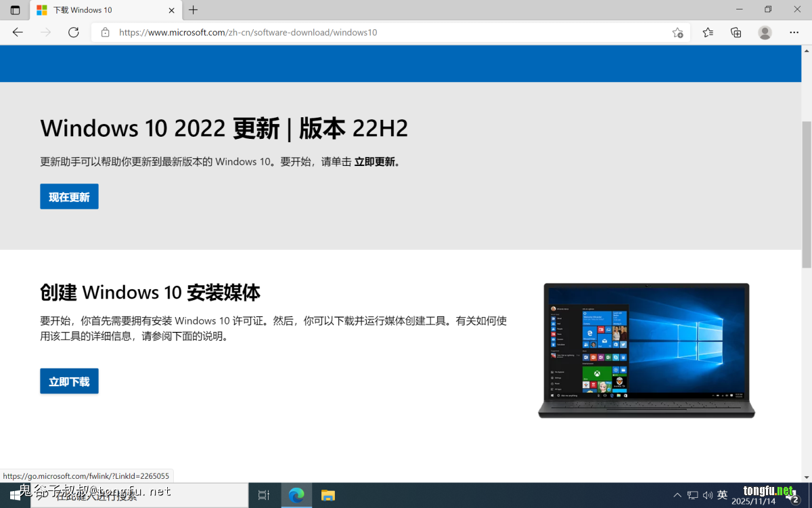812x508 pixels.
Task: Add this page to favorites
Action: 677,33
